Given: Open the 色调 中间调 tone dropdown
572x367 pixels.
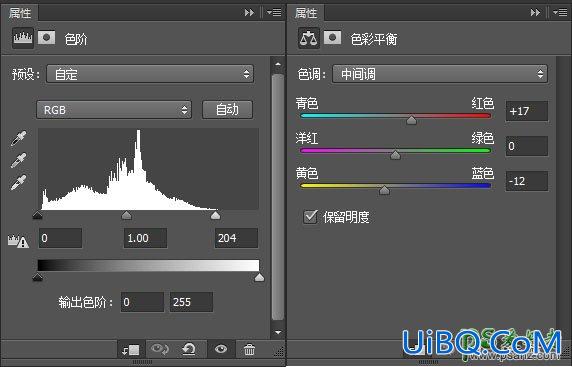Looking at the screenshot, I should 440,74.
